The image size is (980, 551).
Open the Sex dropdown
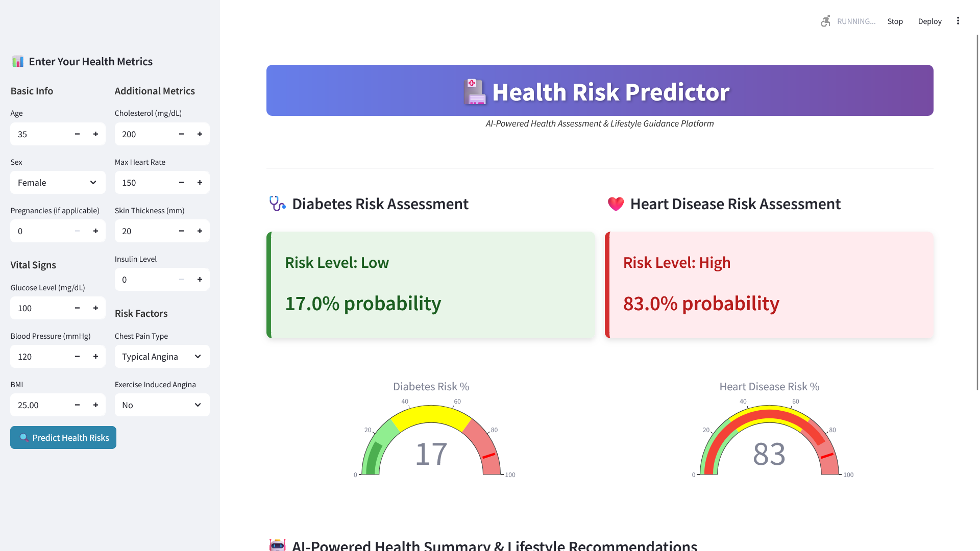pyautogui.click(x=58, y=183)
